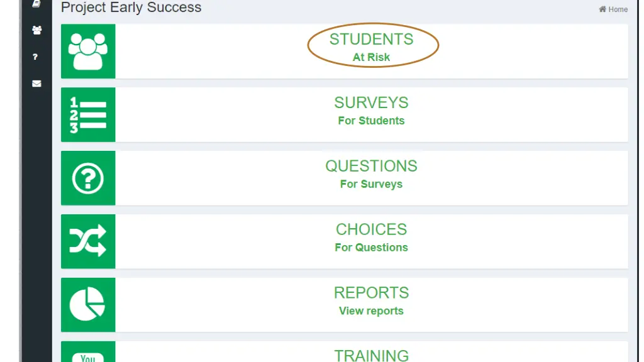The height and width of the screenshot is (362, 644).
Task: Select the Choices shuffle arrows icon
Action: point(88,241)
